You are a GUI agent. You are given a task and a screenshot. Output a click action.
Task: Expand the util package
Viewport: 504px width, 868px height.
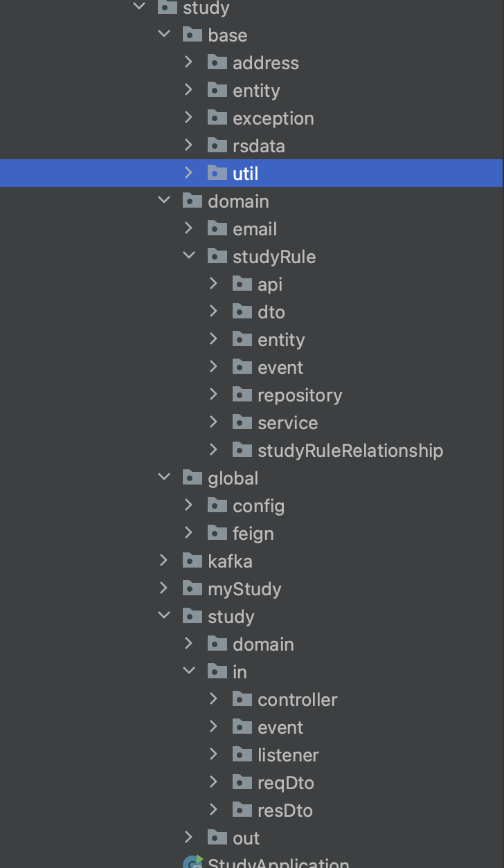(189, 172)
